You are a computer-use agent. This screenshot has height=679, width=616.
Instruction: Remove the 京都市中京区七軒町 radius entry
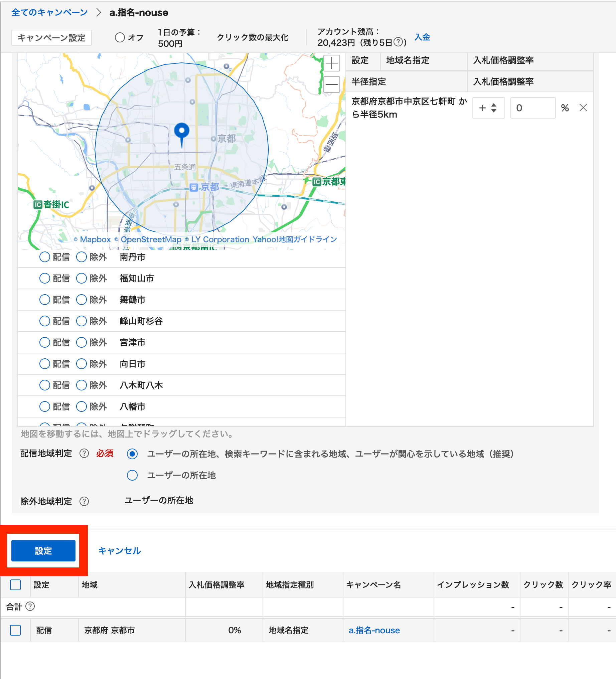[x=583, y=108]
